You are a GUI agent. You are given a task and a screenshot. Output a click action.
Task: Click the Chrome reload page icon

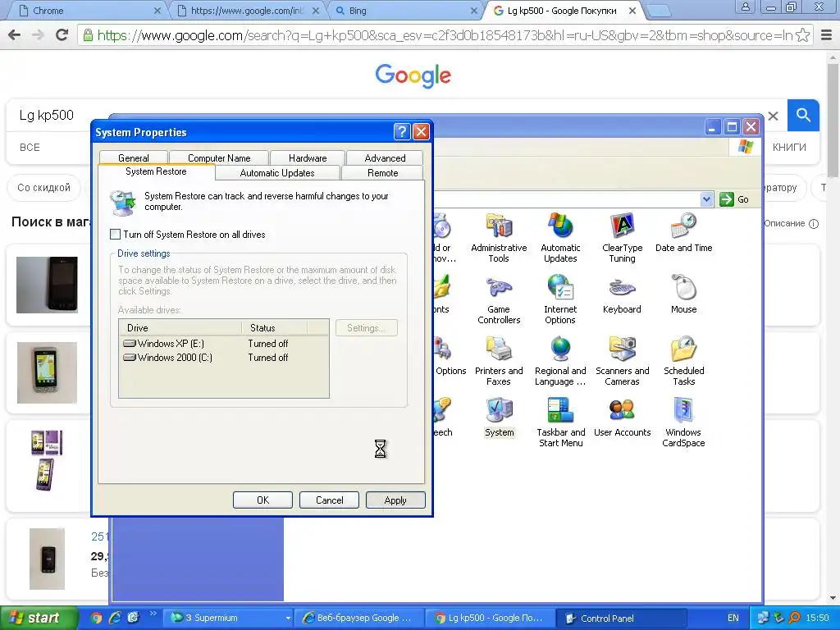coord(62,34)
